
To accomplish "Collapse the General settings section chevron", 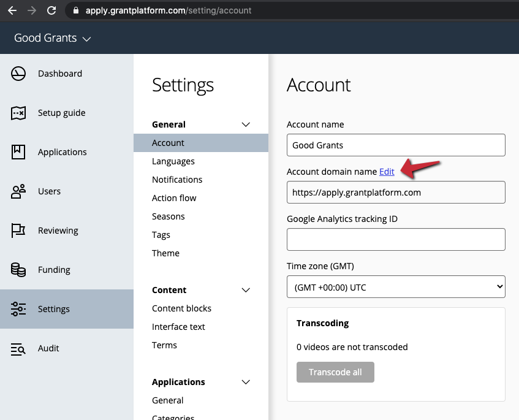I will (x=246, y=124).
